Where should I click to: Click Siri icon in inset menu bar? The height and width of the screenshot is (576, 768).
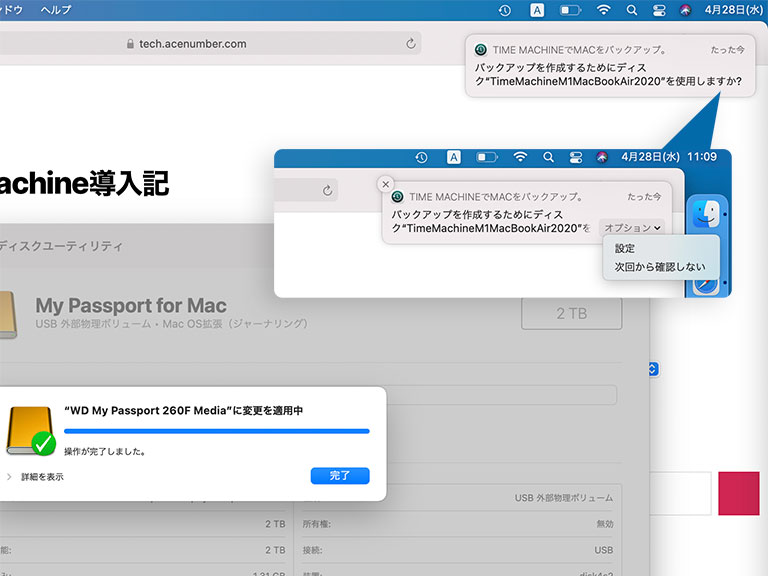[x=602, y=157]
